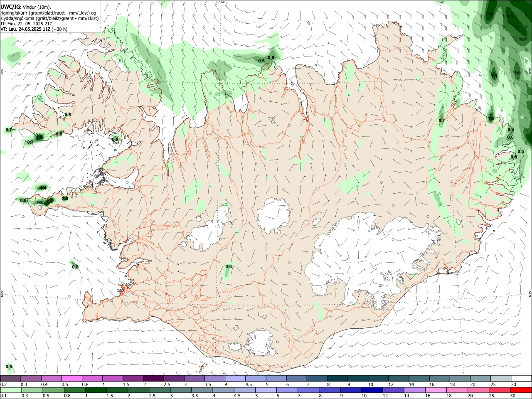Click the 'IT: Fim. 22. 05. 2025 21Z' line
Image resolution: width=532 pixels, height=399 pixels.
click(x=26, y=24)
